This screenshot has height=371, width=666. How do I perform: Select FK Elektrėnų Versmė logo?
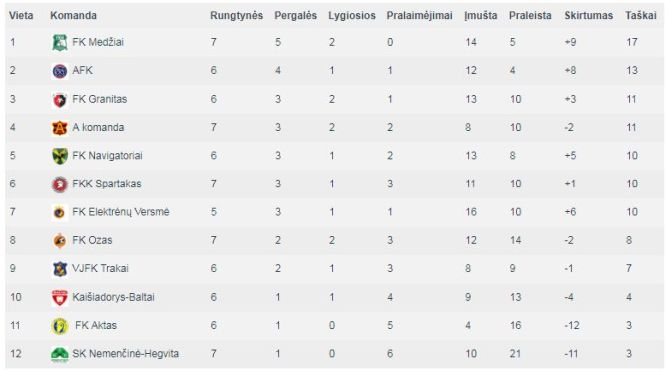tap(60, 212)
